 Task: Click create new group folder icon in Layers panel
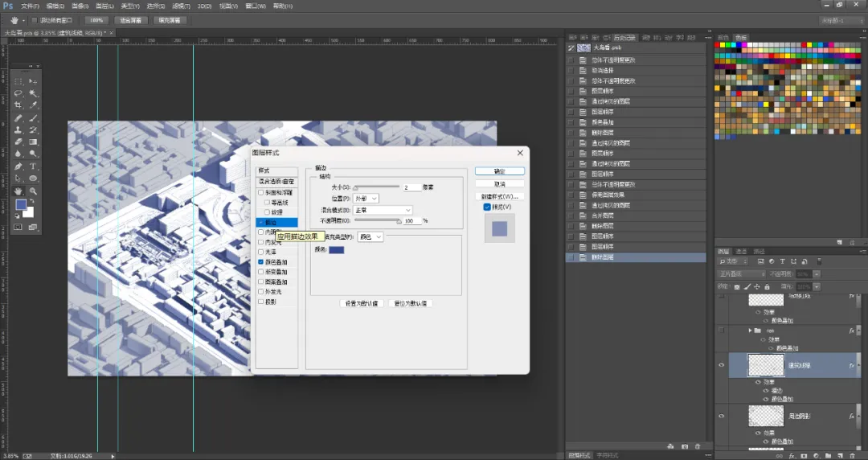828,455
